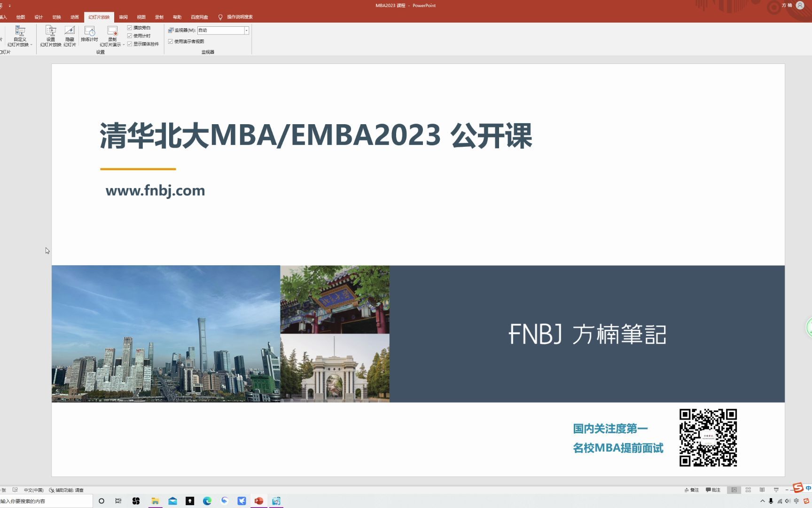Click the user account avatar icon
The width and height of the screenshot is (812, 508).
point(800,5)
